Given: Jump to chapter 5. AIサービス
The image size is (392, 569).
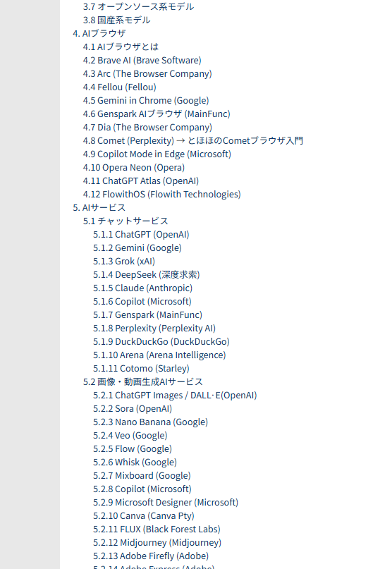Looking at the screenshot, I should [x=99, y=208].
